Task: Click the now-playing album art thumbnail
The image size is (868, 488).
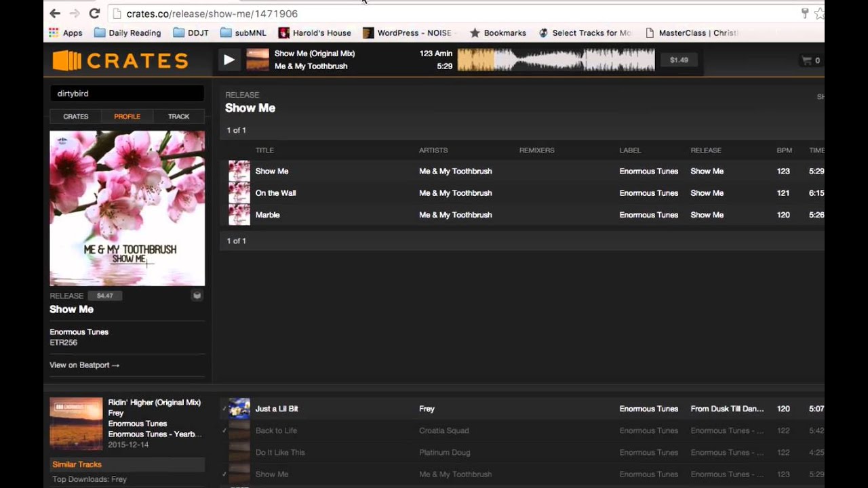Action: point(258,60)
